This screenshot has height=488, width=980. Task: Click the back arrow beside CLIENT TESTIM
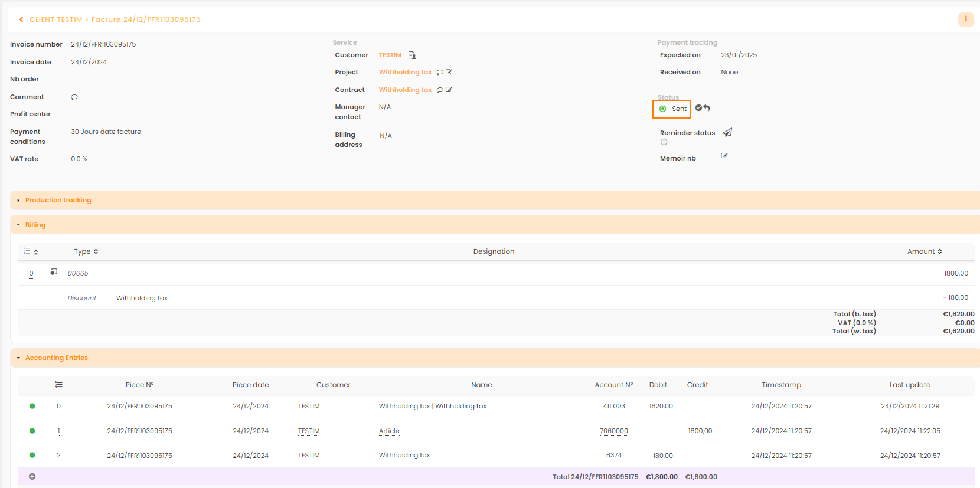click(21, 19)
